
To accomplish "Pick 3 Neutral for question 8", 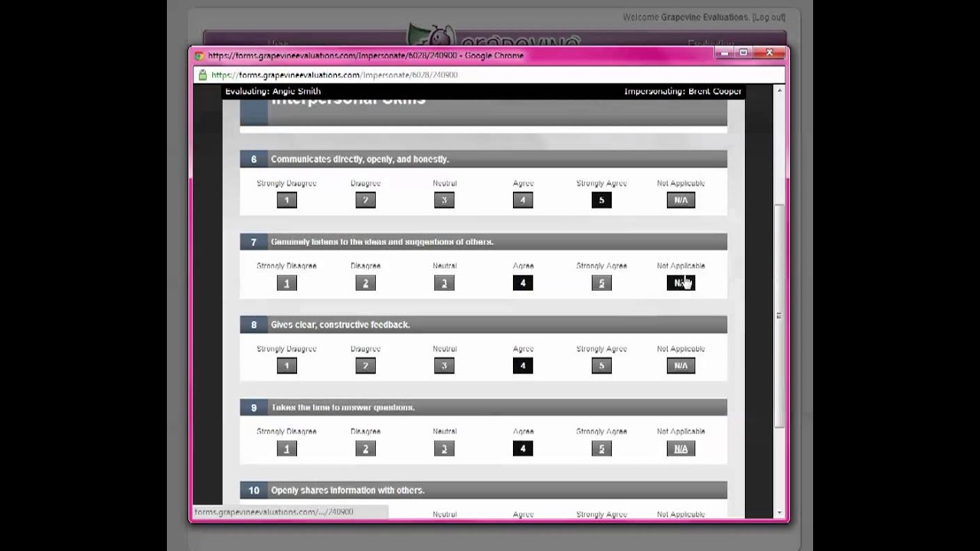I will (x=444, y=366).
